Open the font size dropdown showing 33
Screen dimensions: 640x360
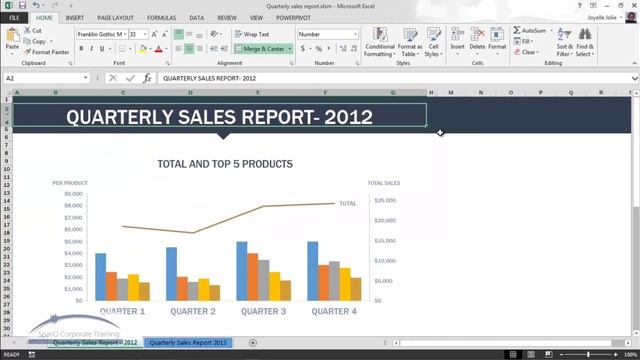pyautogui.click(x=145, y=34)
